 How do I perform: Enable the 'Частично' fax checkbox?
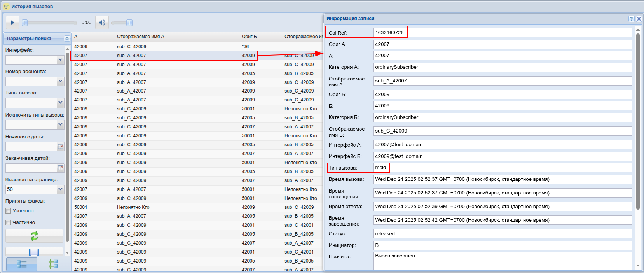pyautogui.click(x=8, y=222)
